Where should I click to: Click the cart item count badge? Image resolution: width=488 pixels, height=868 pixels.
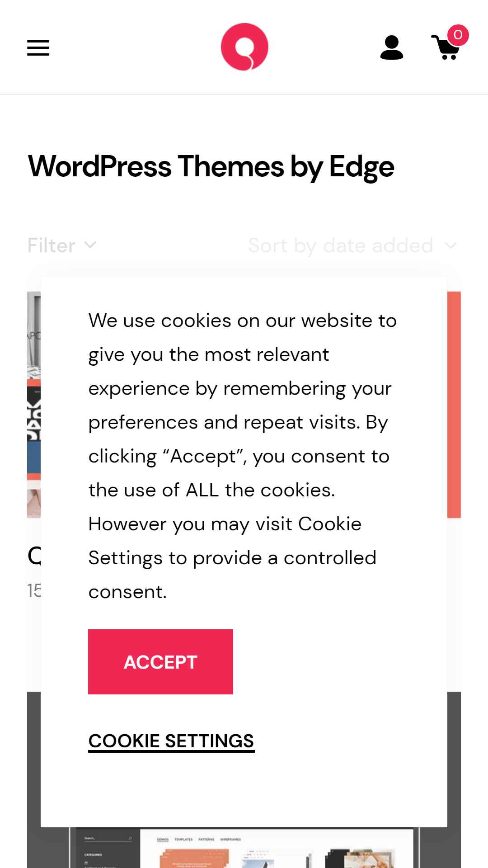click(458, 35)
